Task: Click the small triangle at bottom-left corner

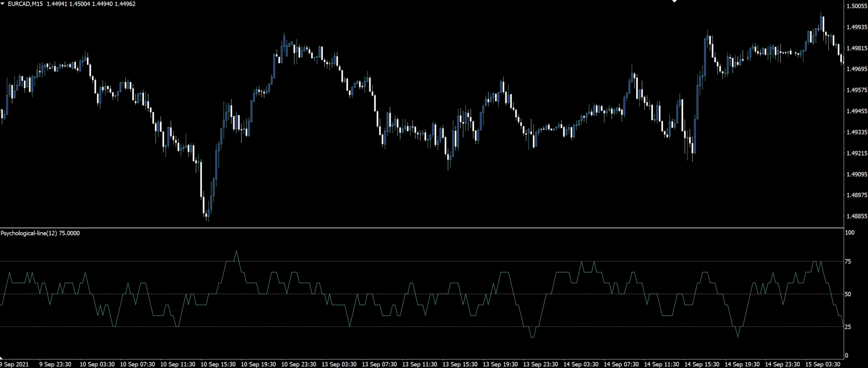Action: point(1,357)
